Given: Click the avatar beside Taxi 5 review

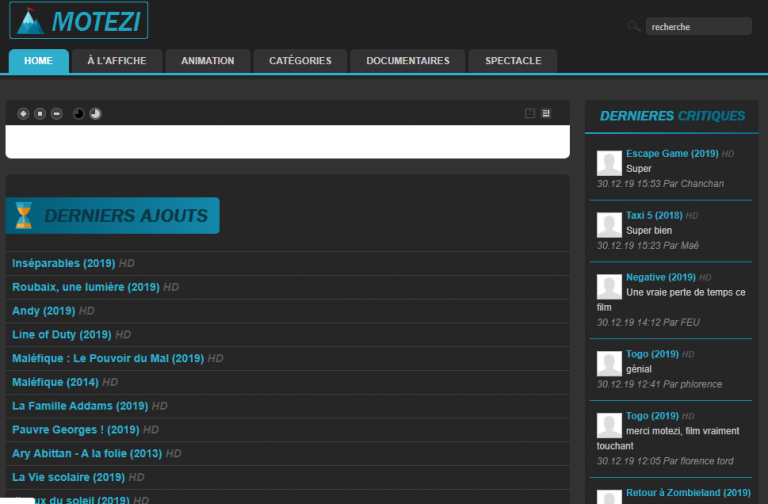Looking at the screenshot, I should pos(609,225).
